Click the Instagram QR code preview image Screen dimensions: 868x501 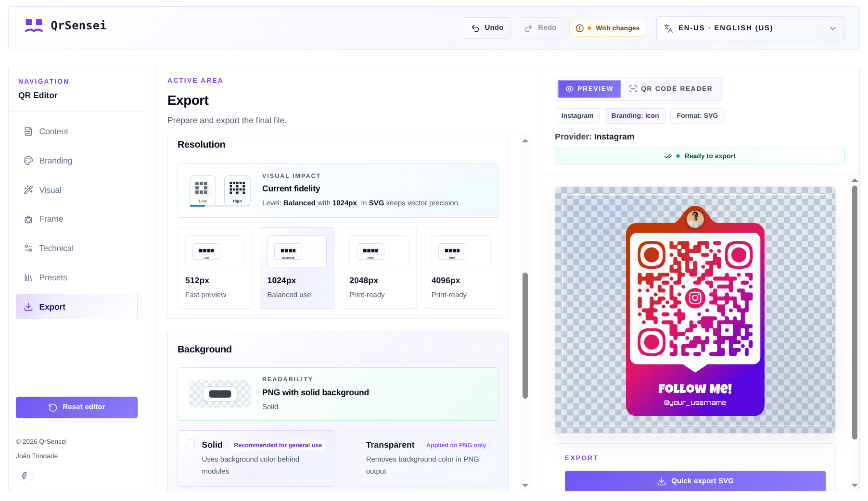click(695, 310)
